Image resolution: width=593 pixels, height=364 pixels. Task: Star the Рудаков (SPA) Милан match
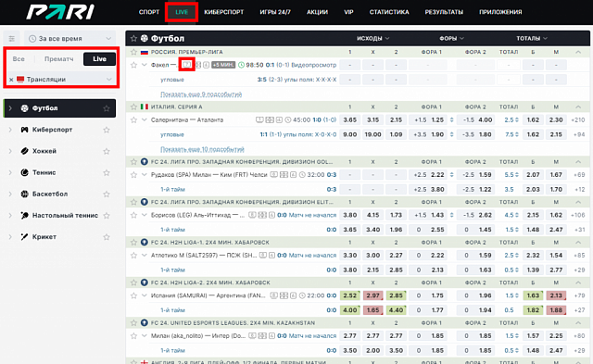click(x=133, y=175)
